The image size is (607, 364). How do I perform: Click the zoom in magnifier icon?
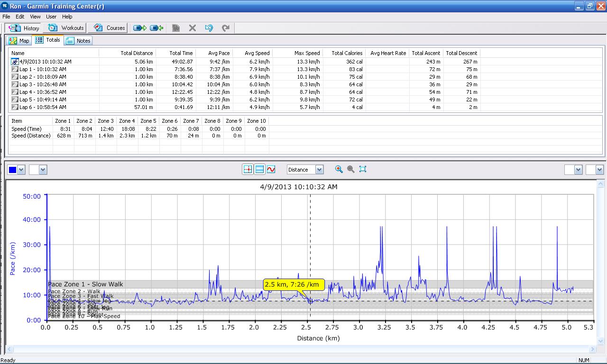(x=339, y=169)
